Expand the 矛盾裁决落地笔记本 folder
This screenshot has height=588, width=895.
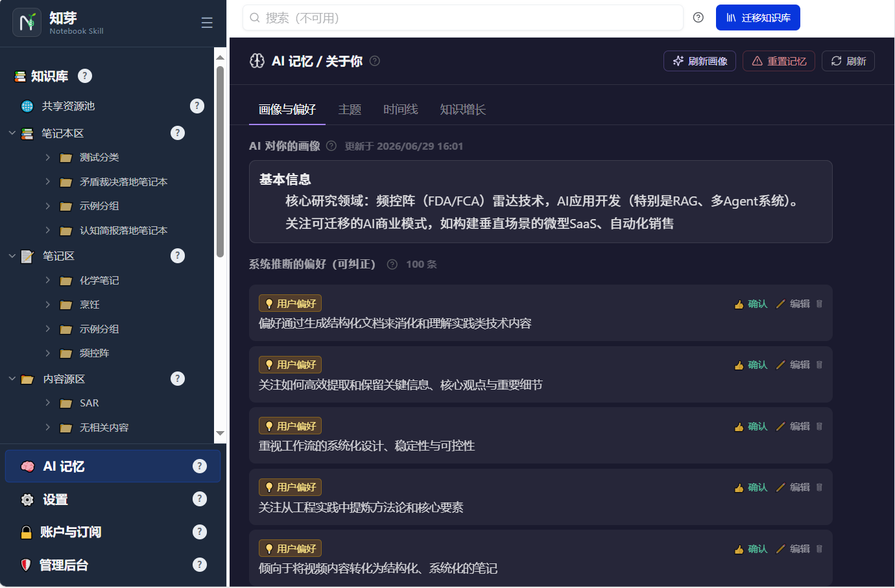(x=47, y=182)
